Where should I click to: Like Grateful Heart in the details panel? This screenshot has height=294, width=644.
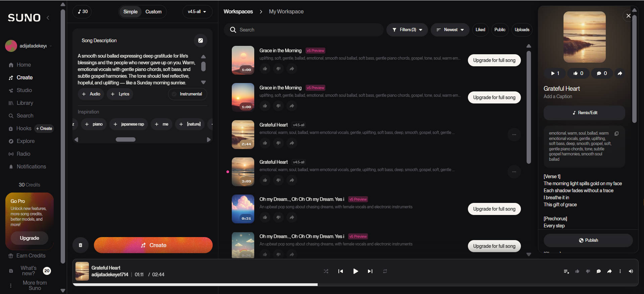click(x=578, y=73)
